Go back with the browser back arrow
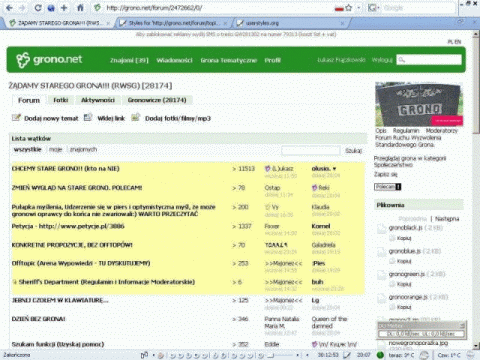Screen dimensions: 480x360 pos(9,8)
